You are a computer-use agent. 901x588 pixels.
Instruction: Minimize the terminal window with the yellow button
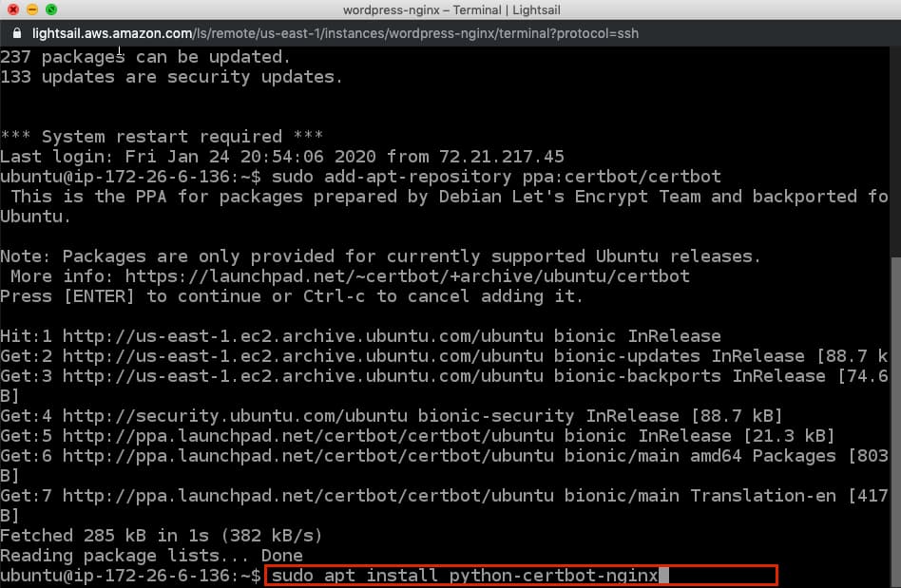(x=32, y=9)
